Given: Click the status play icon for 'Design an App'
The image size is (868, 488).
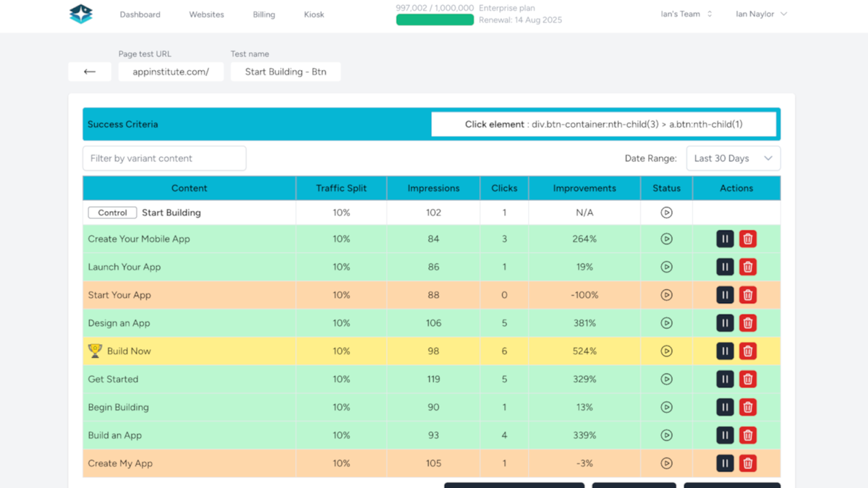Looking at the screenshot, I should pyautogui.click(x=665, y=322).
